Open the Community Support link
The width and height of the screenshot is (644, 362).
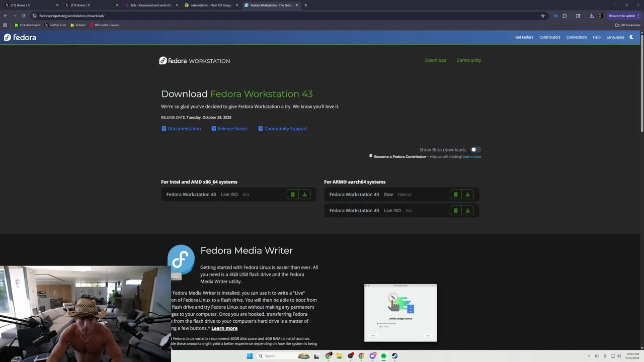click(x=282, y=129)
